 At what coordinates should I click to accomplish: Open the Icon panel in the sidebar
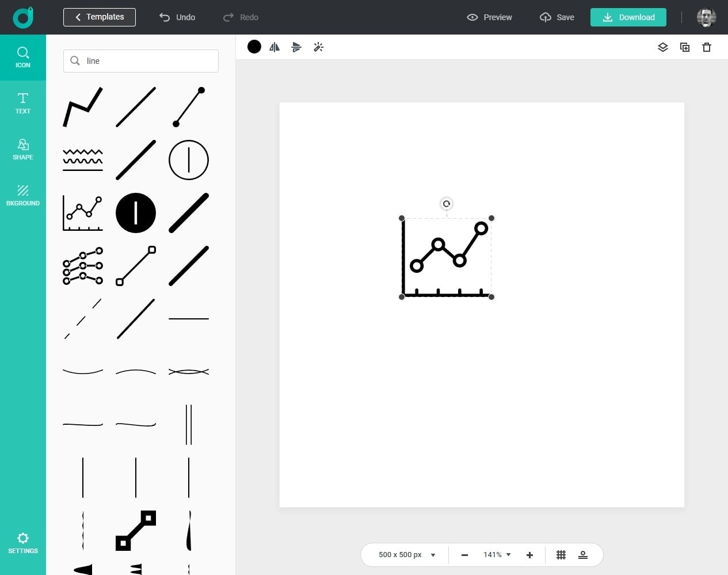tap(23, 58)
